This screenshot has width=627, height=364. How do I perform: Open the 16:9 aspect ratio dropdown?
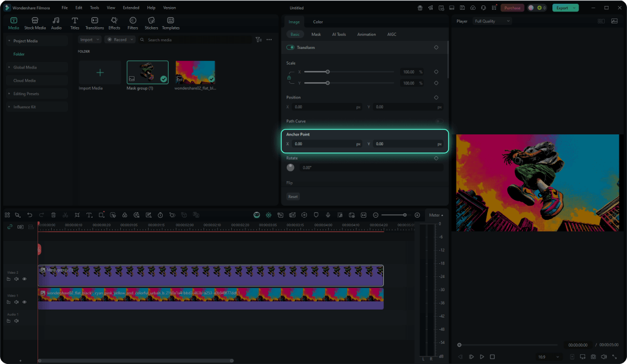(548, 357)
